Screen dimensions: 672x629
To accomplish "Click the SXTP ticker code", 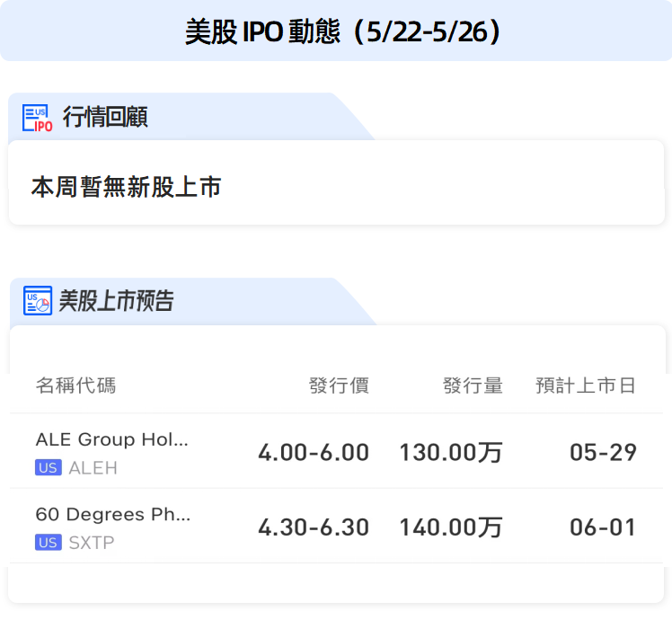I will (92, 543).
